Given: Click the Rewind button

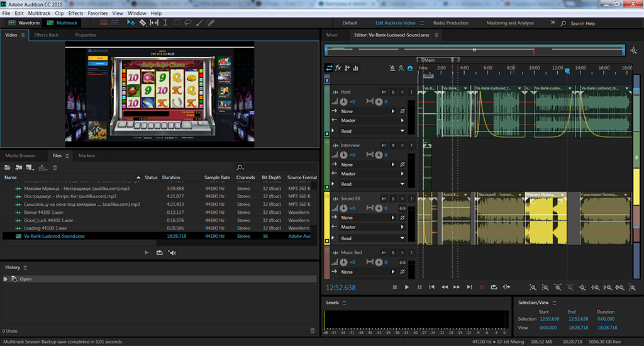Looking at the screenshot, I should pos(445,287).
